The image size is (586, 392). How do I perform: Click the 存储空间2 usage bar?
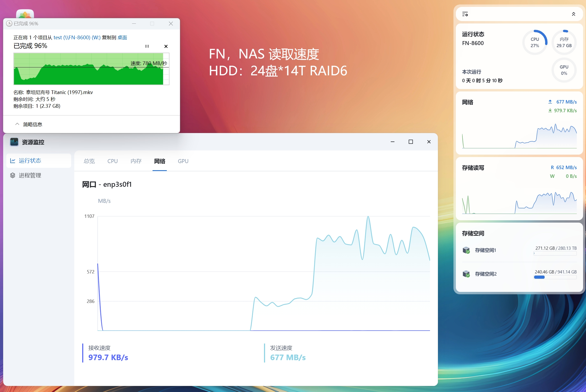tap(555, 277)
